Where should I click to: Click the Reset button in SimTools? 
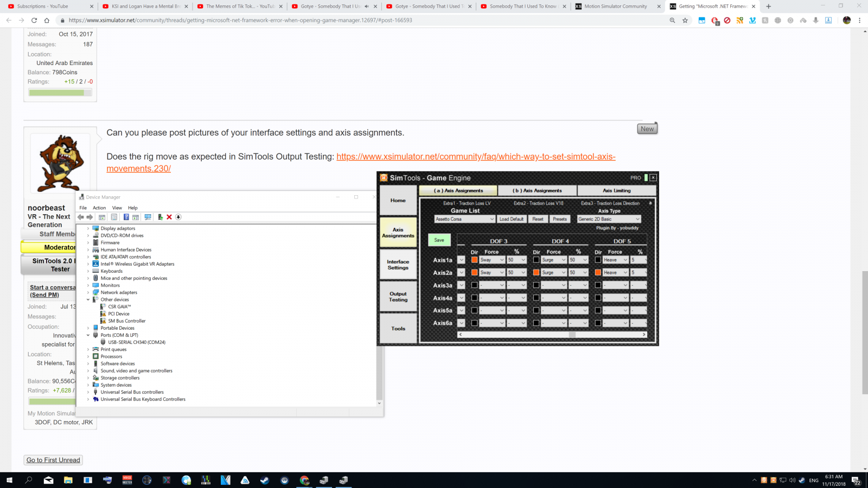[x=538, y=219]
